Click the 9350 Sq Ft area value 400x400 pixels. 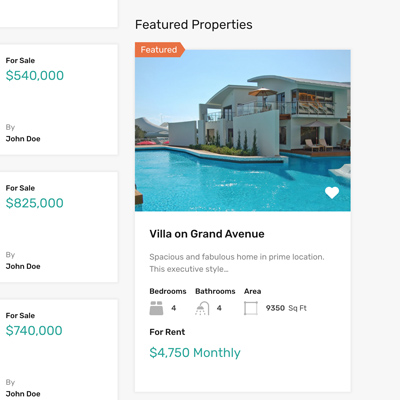tap(286, 308)
